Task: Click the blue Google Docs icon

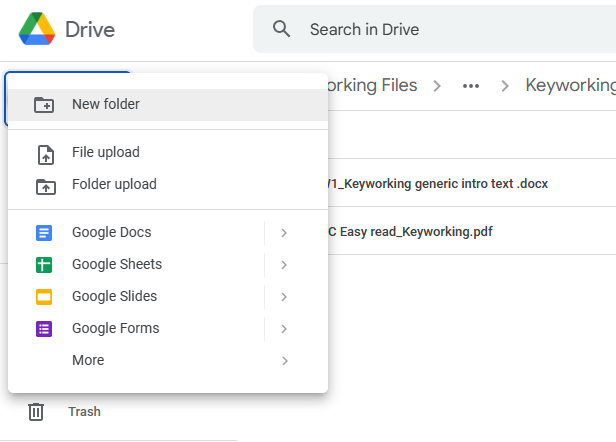Action: point(44,233)
